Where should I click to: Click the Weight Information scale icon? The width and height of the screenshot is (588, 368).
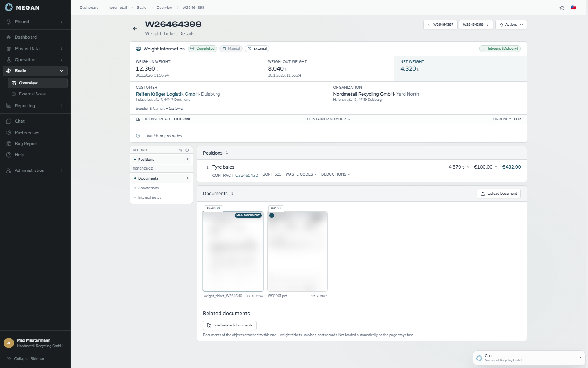click(x=139, y=49)
